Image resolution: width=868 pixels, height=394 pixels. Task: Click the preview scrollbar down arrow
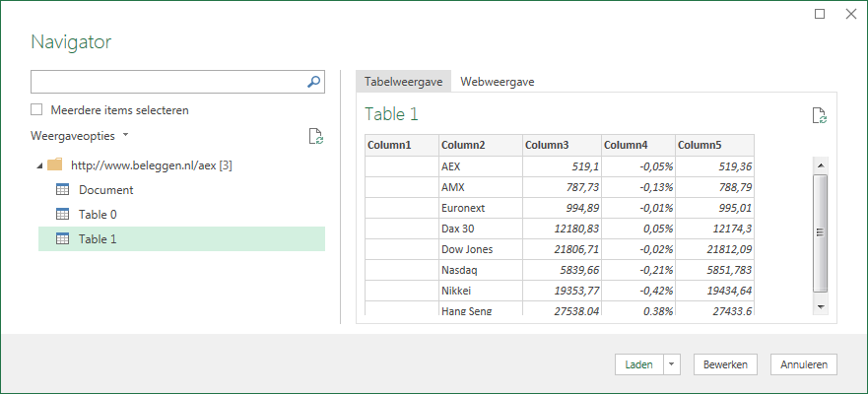tap(820, 307)
